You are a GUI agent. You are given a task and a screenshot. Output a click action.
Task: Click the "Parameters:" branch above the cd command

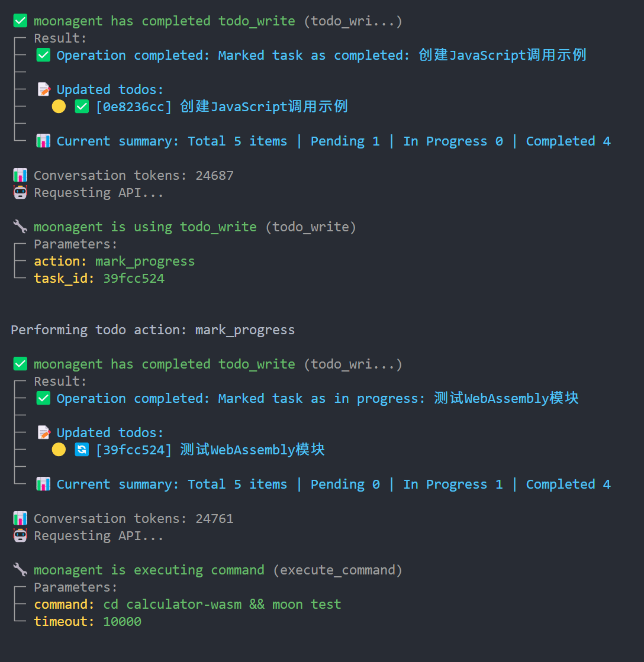click(x=75, y=587)
